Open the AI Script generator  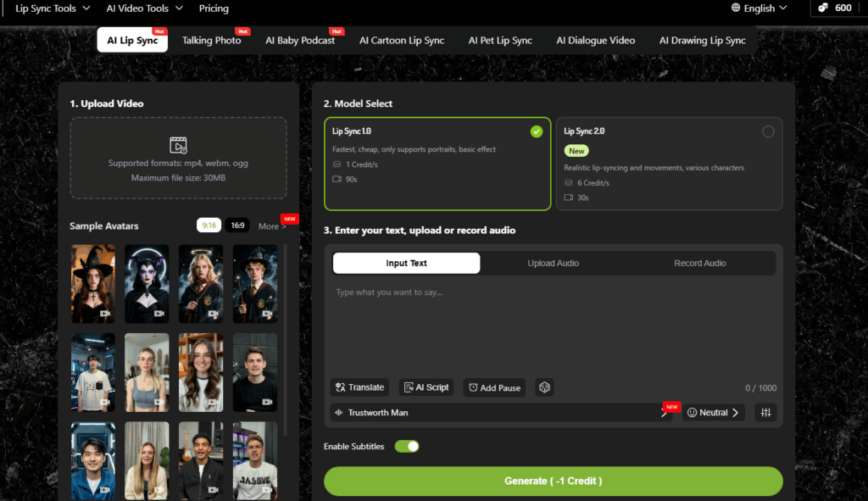(427, 387)
